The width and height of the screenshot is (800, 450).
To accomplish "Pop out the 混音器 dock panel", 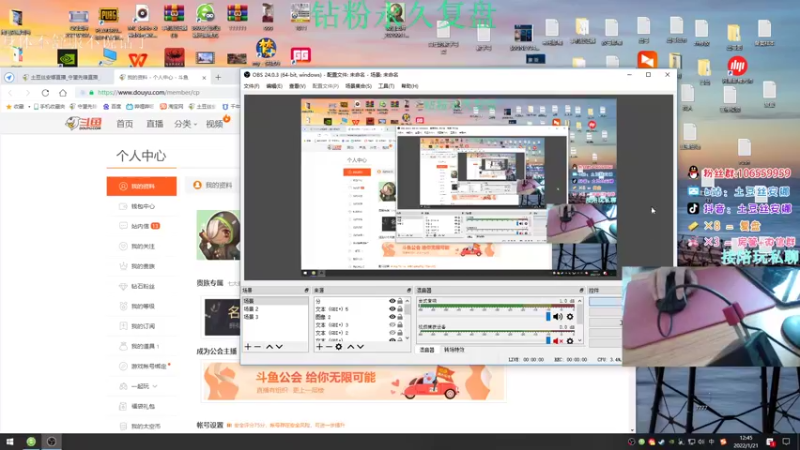I will (x=581, y=290).
